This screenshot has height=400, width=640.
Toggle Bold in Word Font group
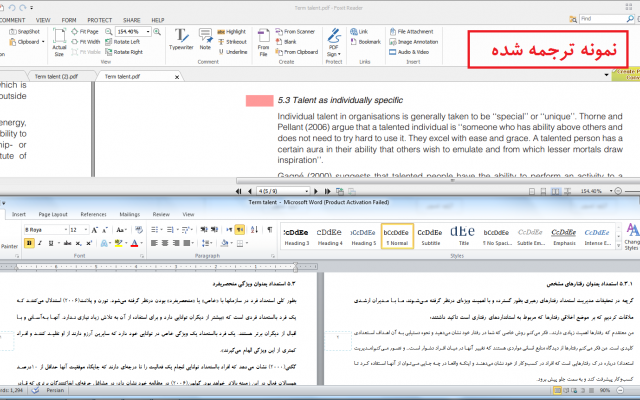click(x=29, y=243)
